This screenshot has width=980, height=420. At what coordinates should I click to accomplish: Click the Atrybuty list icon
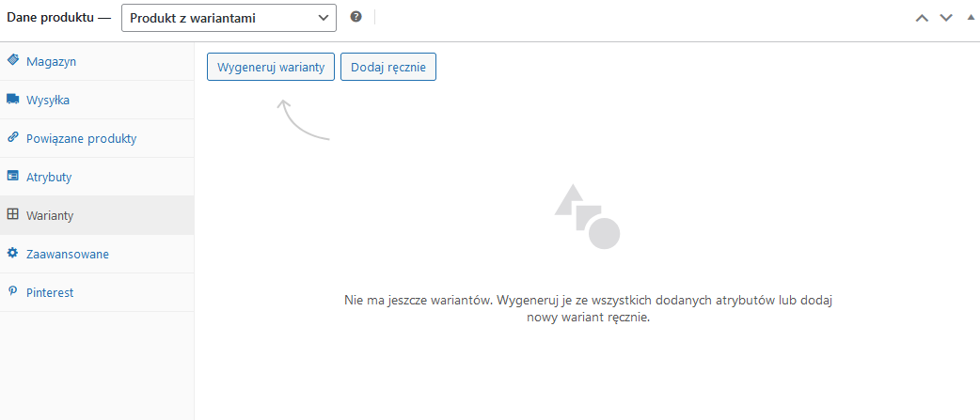pyautogui.click(x=12, y=176)
